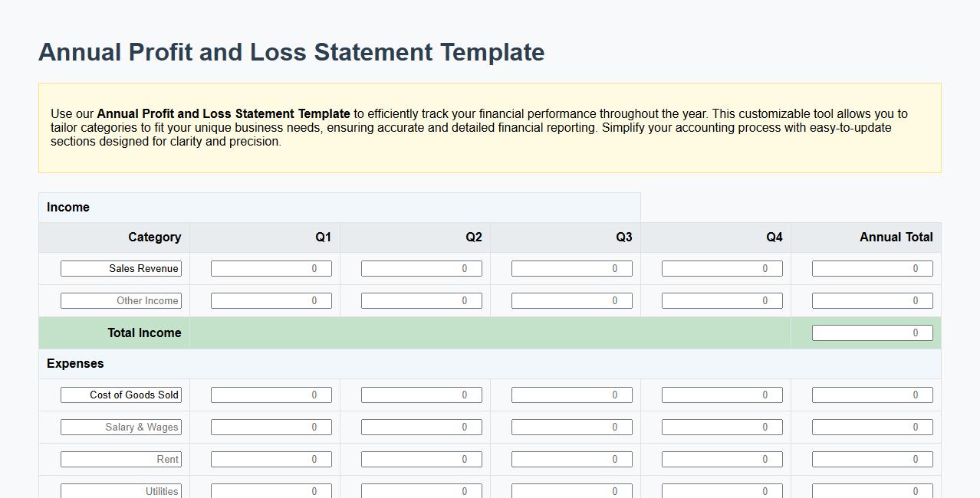The height and width of the screenshot is (498, 980).
Task: Edit the Cost of Goods Sold category name
Action: (x=120, y=395)
